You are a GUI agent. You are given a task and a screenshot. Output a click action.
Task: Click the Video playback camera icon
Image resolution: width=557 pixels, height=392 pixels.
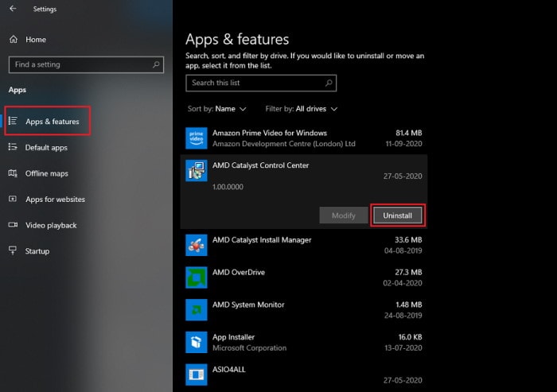point(13,225)
